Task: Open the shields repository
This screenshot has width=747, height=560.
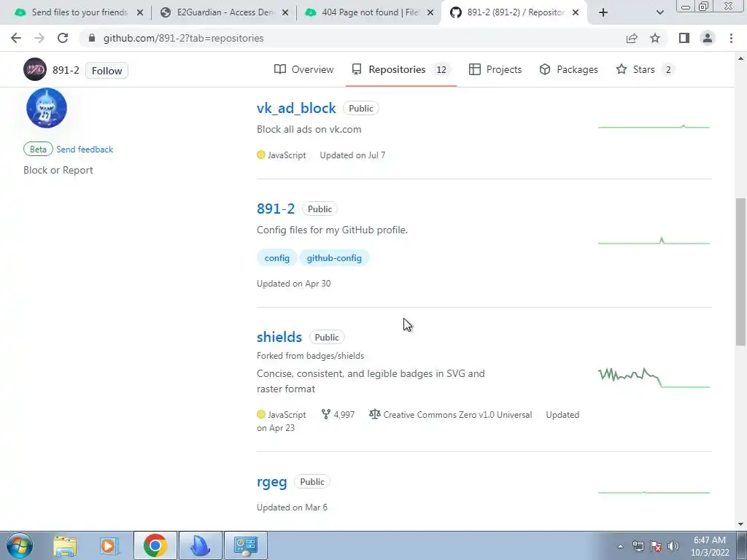Action: click(279, 337)
